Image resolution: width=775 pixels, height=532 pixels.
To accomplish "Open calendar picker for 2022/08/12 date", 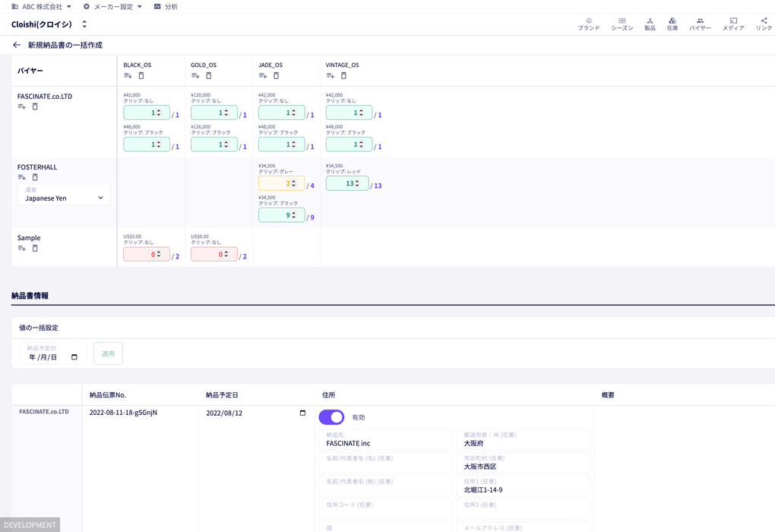I will (x=302, y=413).
